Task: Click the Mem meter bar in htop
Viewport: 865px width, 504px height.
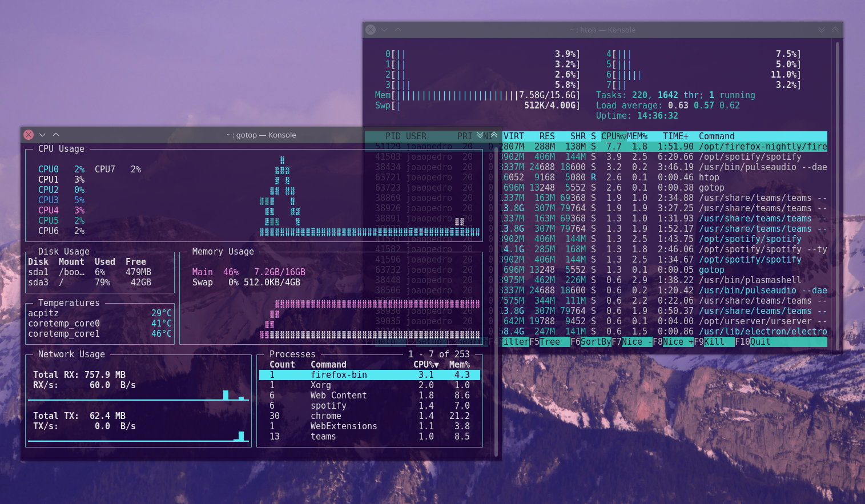Action: point(477,95)
